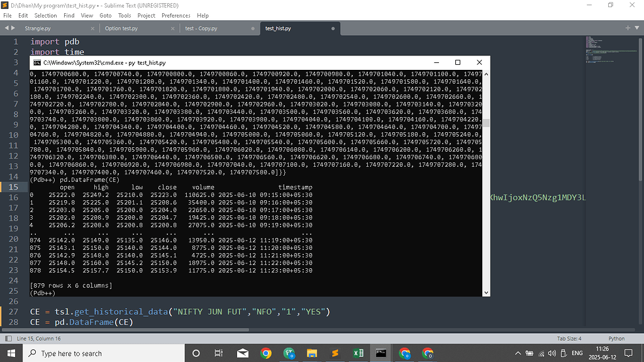Switch ENG input language
This screenshot has height=362, width=644.
click(577, 353)
